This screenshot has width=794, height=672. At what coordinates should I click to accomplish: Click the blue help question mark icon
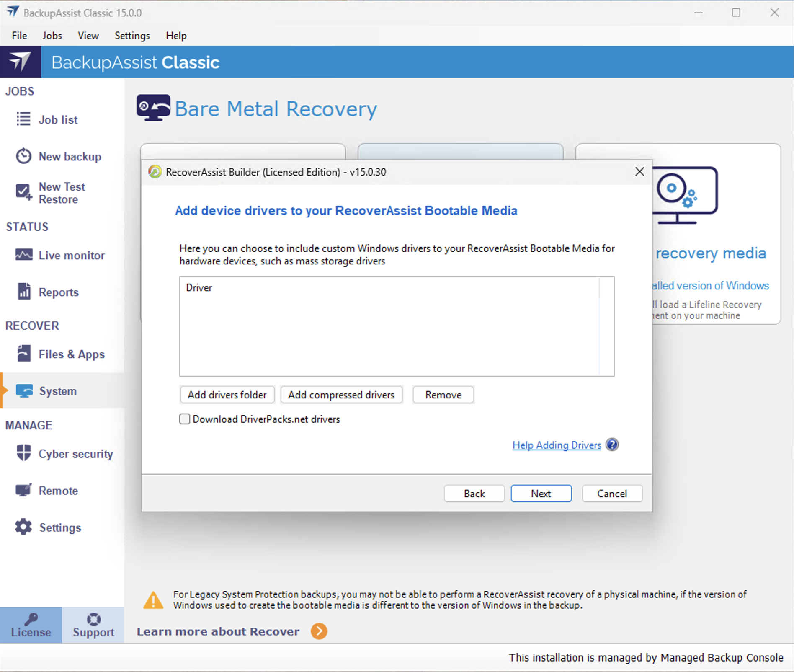612,445
